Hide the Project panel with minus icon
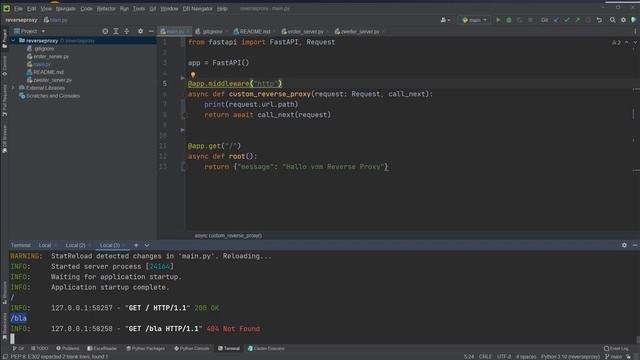The width and height of the screenshot is (640, 360). 151,31
